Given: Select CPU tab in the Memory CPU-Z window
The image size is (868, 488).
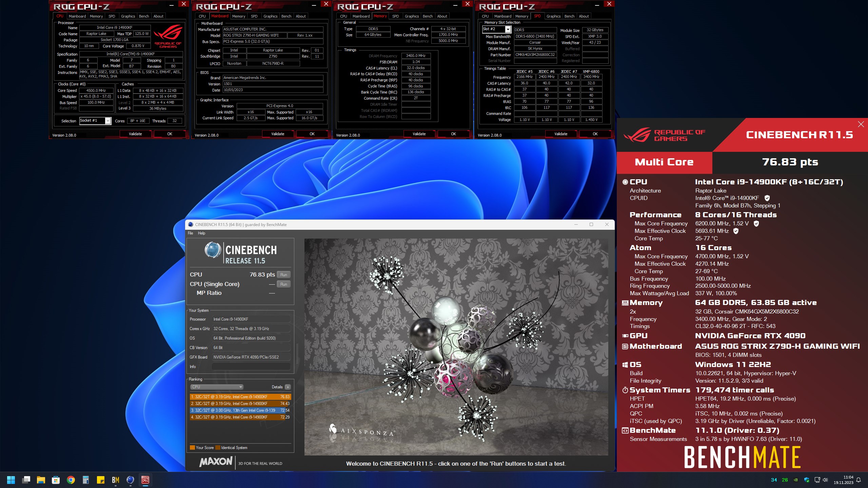Looking at the screenshot, I should pos(343,16).
